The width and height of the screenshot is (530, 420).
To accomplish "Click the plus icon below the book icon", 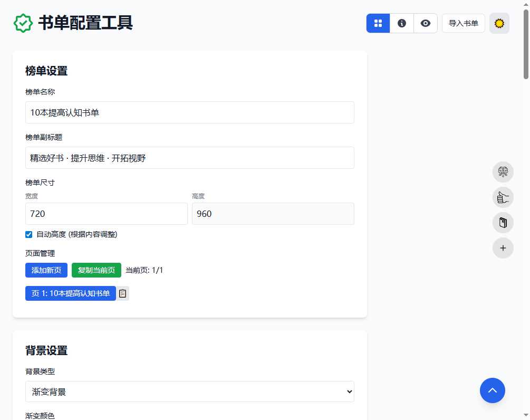I will 503,248.
